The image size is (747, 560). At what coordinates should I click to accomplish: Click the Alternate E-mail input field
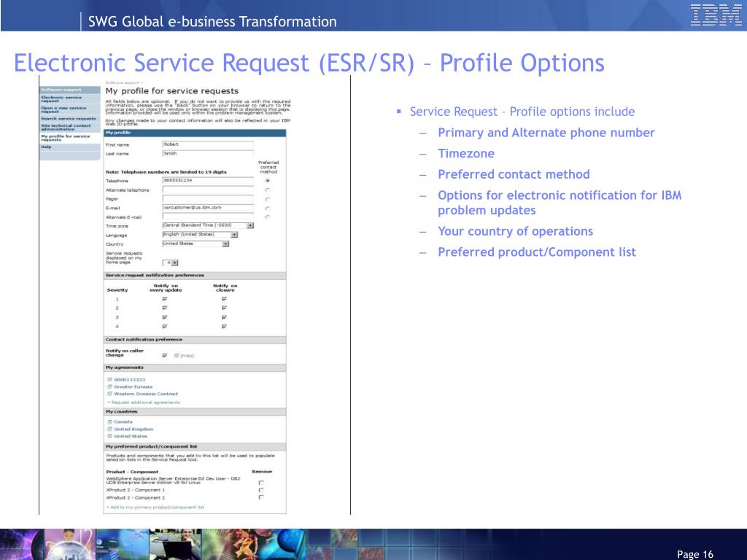[x=208, y=217]
